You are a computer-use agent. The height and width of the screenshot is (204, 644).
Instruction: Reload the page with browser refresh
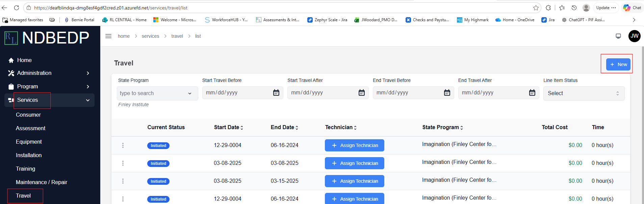click(x=16, y=8)
